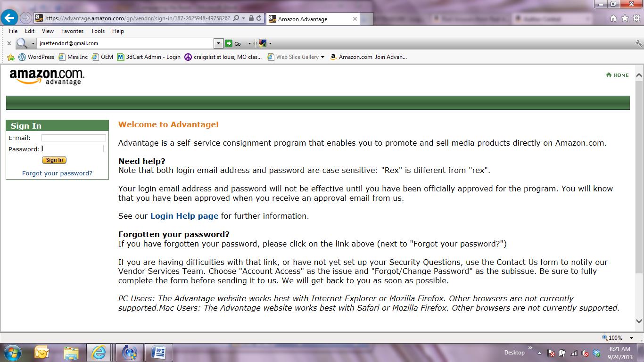Open Microsoft Word from the taskbar
Screen dimensions: 644x362
click(159, 352)
